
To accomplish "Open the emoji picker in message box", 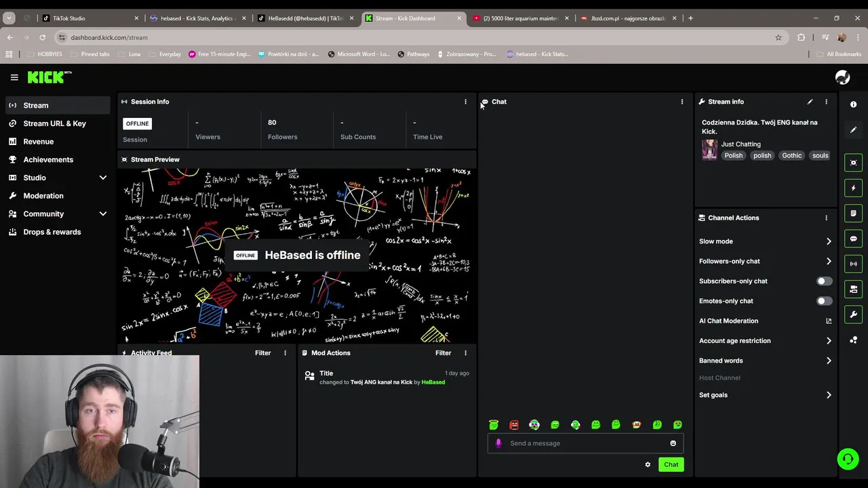I will (673, 443).
